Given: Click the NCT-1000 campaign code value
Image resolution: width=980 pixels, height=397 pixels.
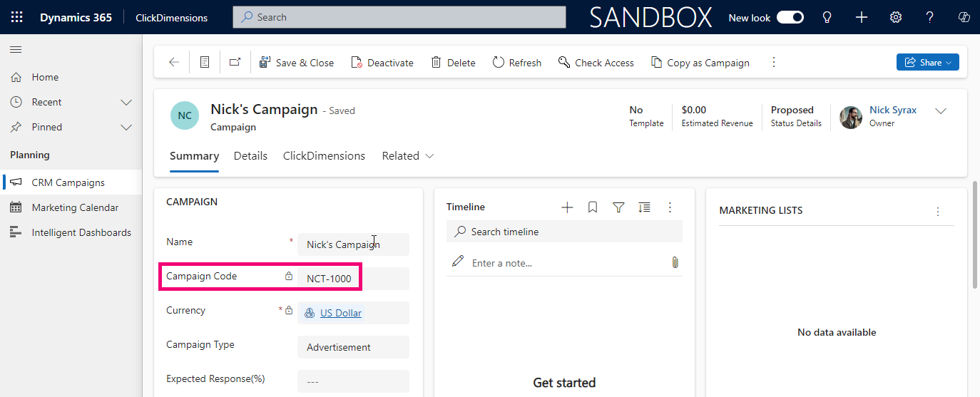Looking at the screenshot, I should click(x=329, y=279).
